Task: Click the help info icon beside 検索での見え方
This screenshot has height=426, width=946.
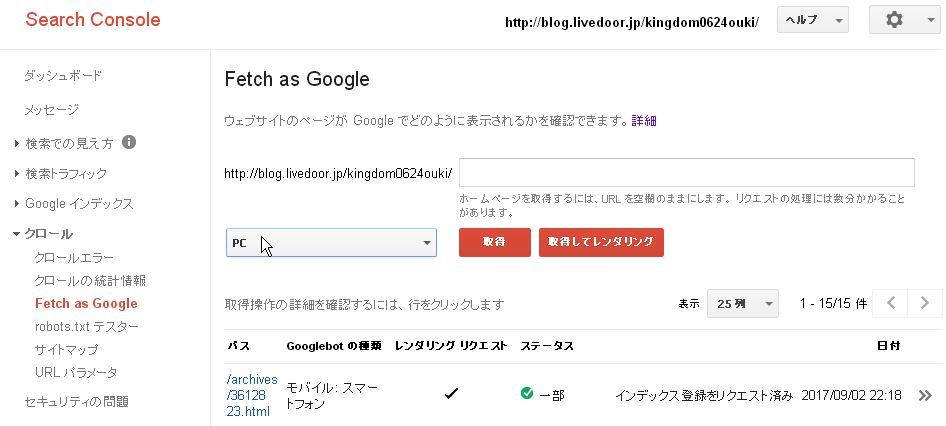Action: click(129, 143)
